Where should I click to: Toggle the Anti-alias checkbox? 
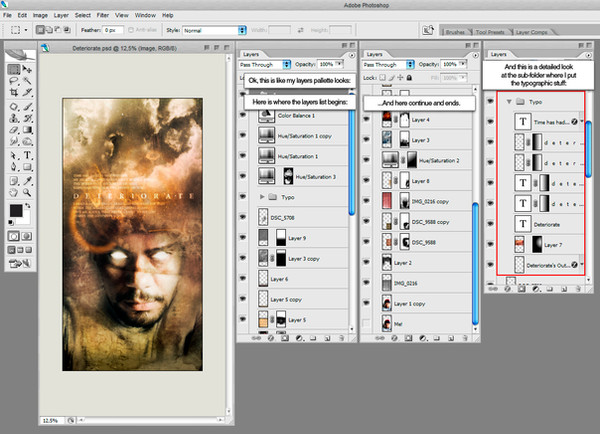(131, 30)
